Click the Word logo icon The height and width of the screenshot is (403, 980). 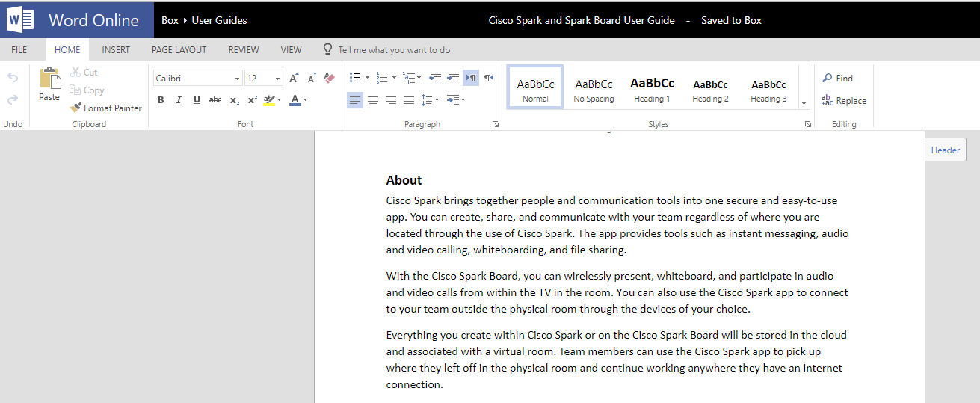point(19,20)
